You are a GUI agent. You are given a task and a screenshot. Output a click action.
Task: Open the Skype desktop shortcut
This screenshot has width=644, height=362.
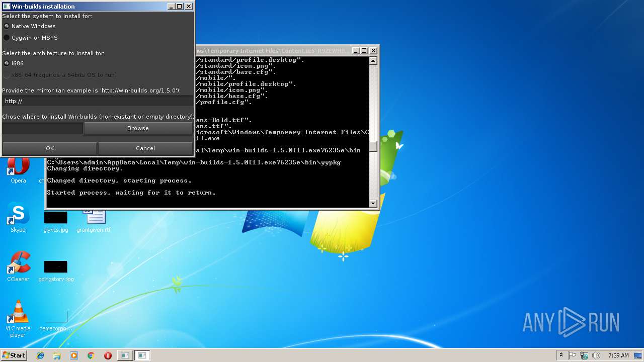18,218
